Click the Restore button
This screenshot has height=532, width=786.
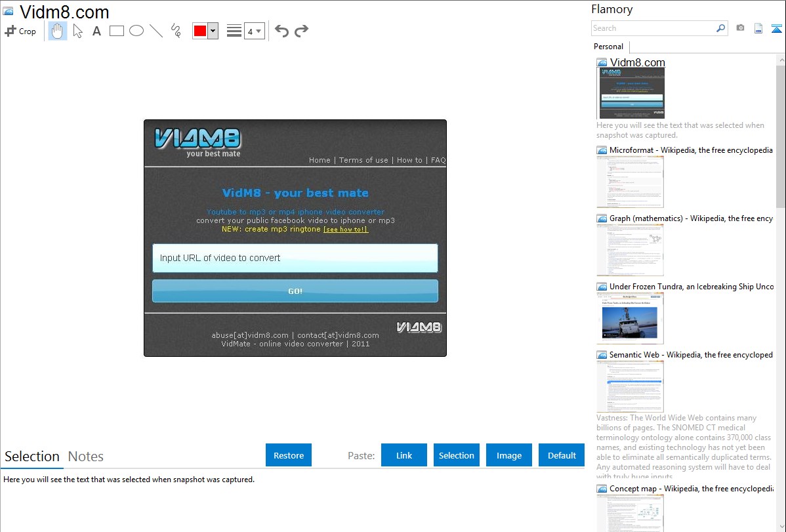289,455
